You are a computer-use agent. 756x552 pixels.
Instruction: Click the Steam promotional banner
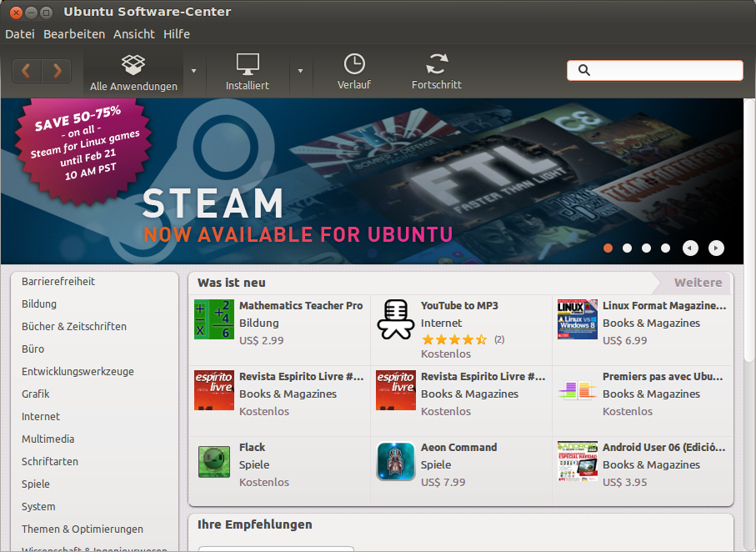pyautogui.click(x=372, y=181)
